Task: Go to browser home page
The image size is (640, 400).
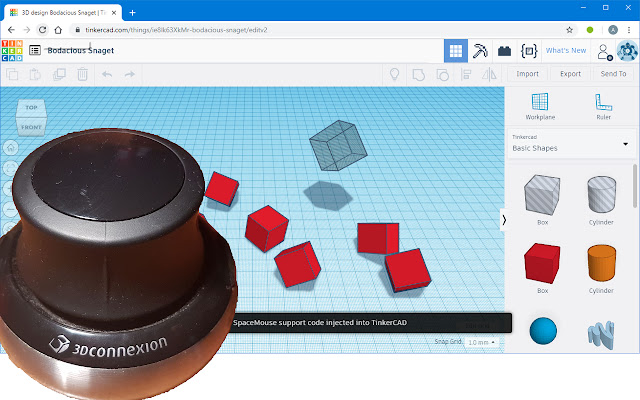Action: [x=58, y=30]
